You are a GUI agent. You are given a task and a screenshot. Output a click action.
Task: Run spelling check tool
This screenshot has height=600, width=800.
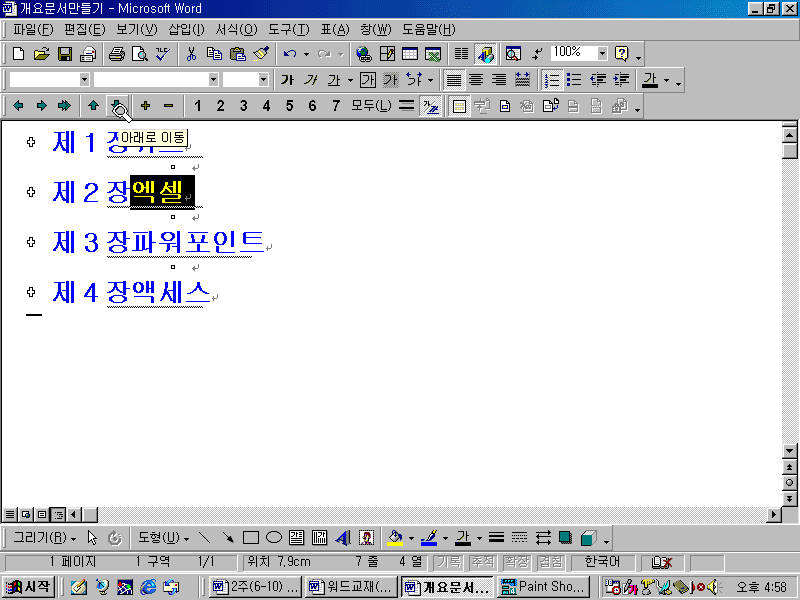(163, 54)
